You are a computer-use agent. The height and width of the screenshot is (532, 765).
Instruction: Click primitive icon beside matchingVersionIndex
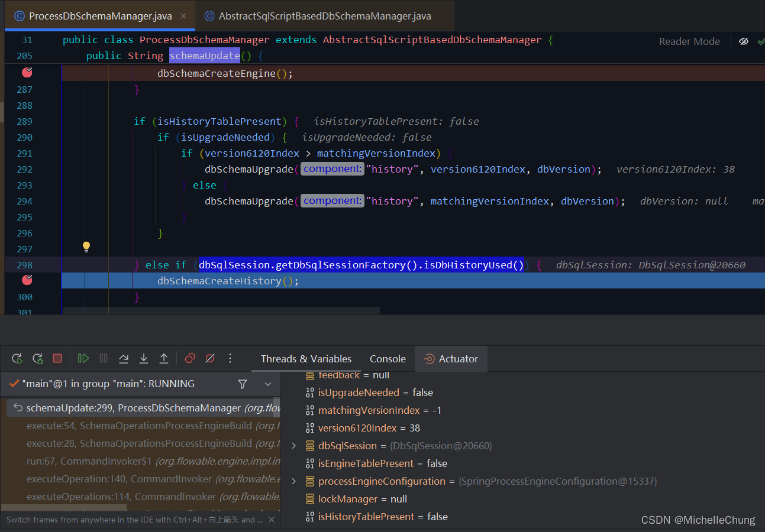pyautogui.click(x=309, y=410)
